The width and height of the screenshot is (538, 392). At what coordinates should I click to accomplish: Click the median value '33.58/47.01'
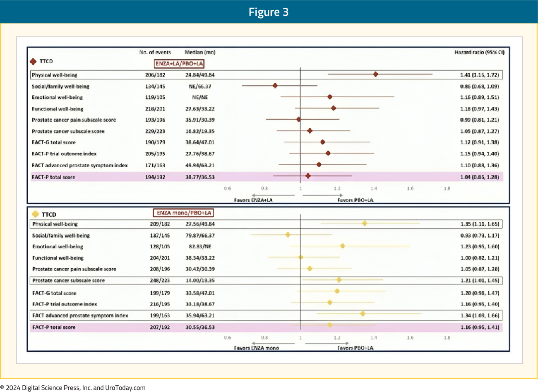[x=200, y=293]
